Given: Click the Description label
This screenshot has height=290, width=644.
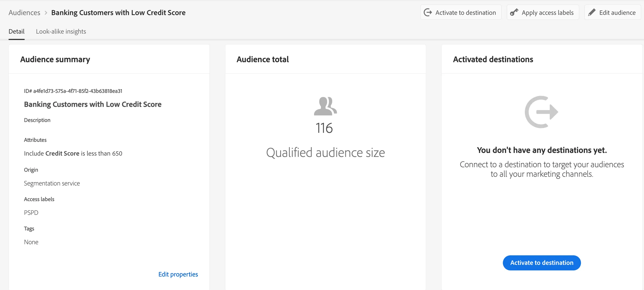Looking at the screenshot, I should (37, 120).
